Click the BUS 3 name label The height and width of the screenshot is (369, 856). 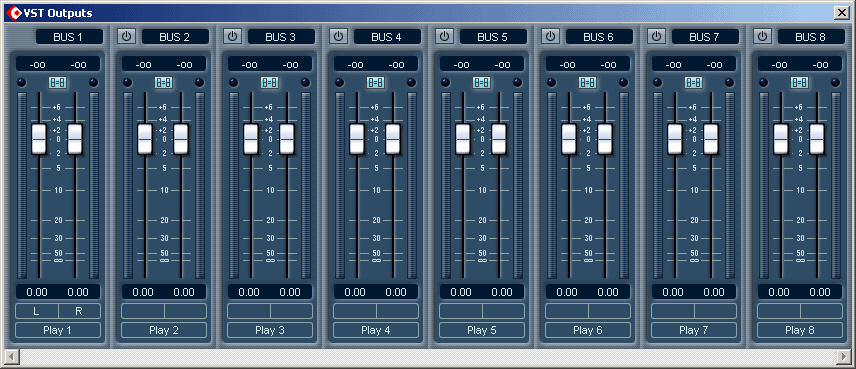click(x=281, y=37)
